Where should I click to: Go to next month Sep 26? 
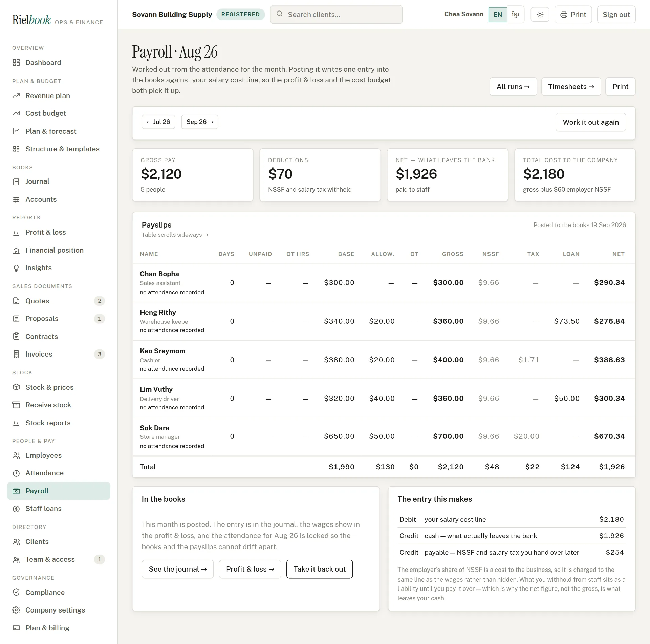pos(200,122)
